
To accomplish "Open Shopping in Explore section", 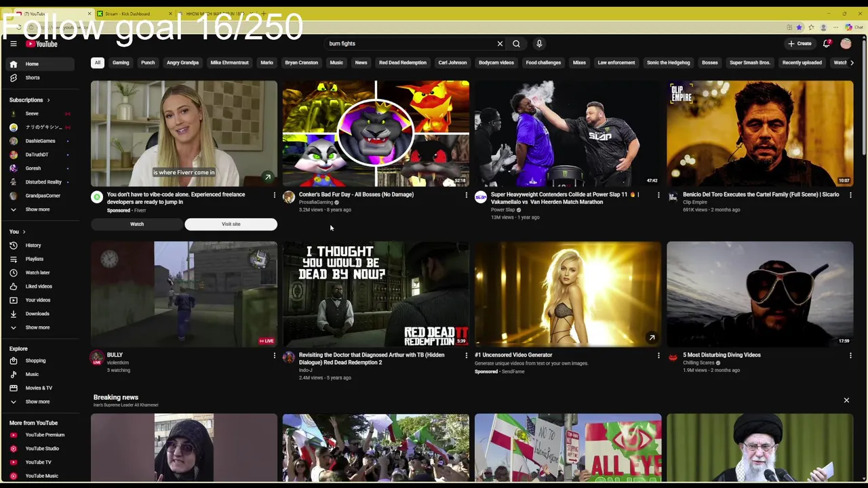I will click(x=41, y=361).
